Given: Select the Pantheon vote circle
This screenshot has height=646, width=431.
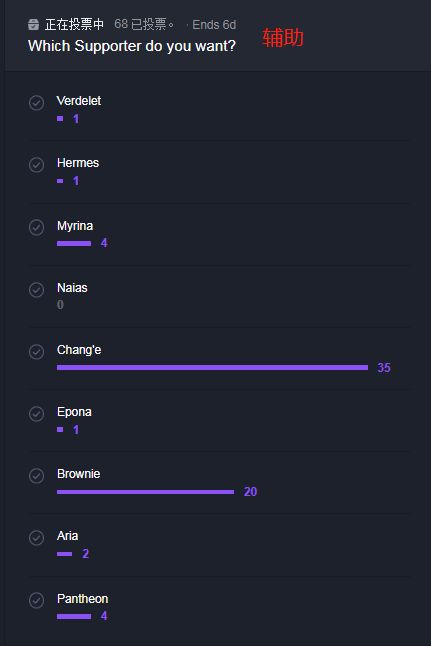Looking at the screenshot, I should 36,600.
